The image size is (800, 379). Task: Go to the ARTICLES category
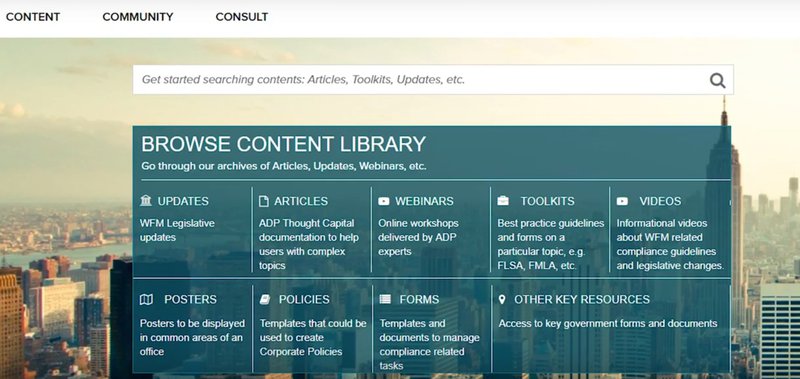301,201
